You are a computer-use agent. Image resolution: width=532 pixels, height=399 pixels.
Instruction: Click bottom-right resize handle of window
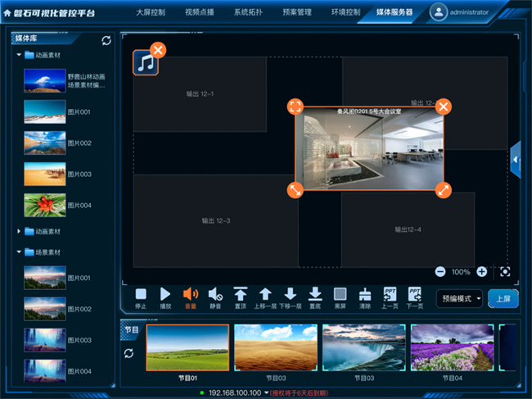point(443,190)
